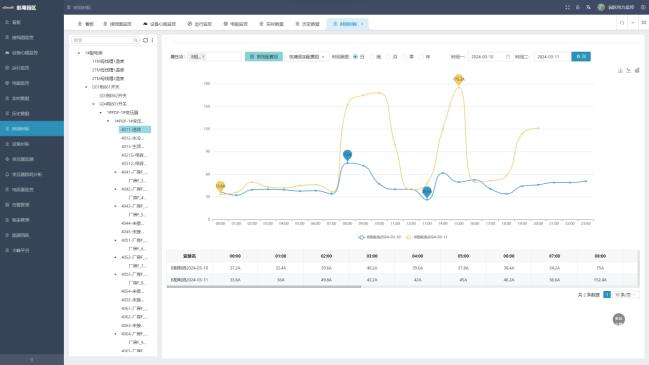This screenshot has width=649, height=365.
Task: Click the magnifier icon in the tree search box
Action: click(x=135, y=40)
